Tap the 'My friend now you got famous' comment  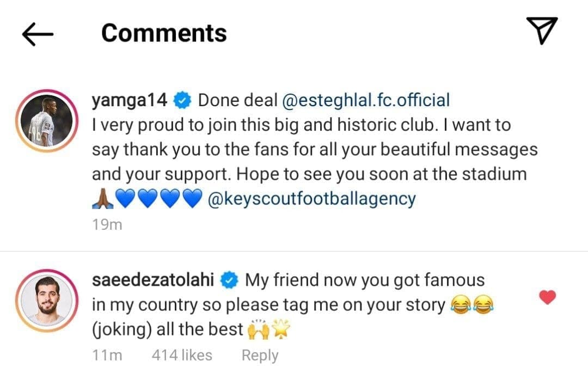[x=364, y=280]
